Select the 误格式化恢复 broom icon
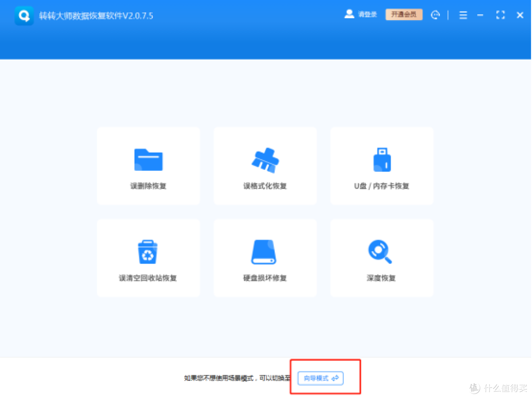Screen dimensions: 532x399 click(x=265, y=160)
